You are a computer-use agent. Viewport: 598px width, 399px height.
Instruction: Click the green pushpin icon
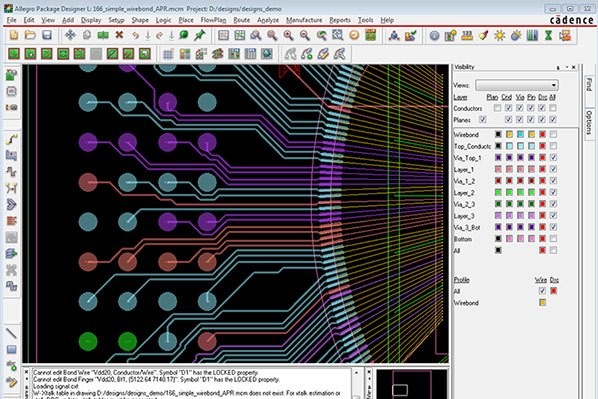click(x=199, y=35)
